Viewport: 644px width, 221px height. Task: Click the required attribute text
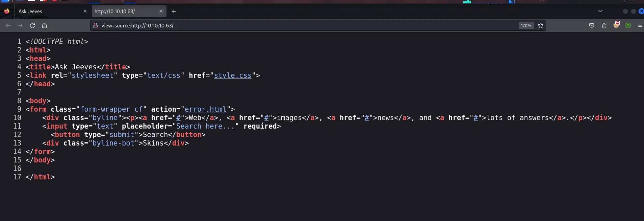(x=260, y=126)
